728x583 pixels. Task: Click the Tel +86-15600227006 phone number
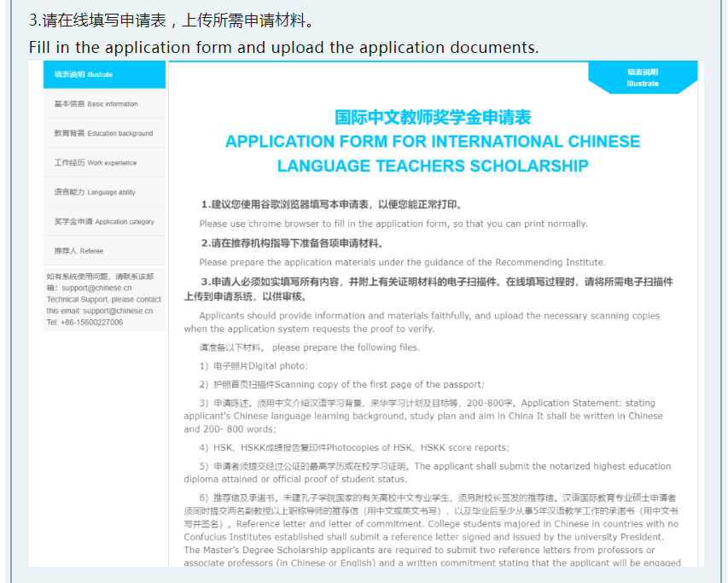click(x=84, y=323)
